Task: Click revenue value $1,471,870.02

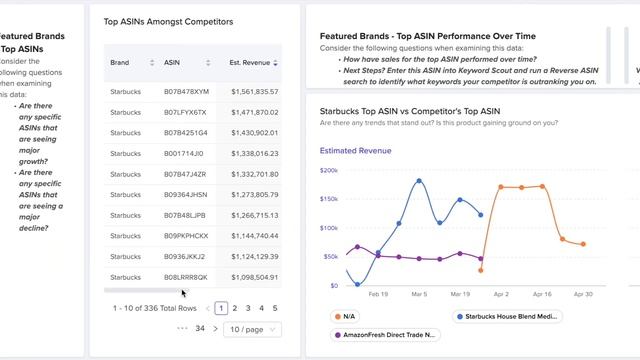Action: coord(255,112)
